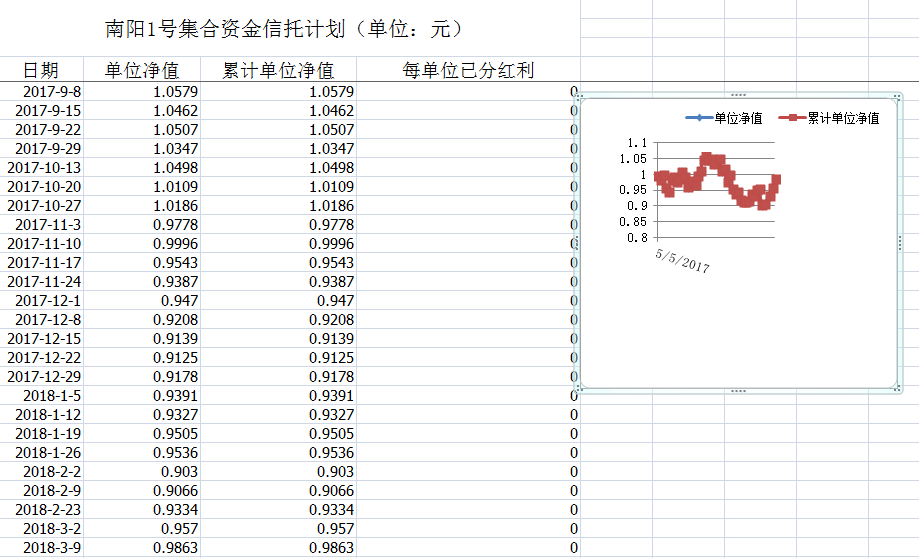The height and width of the screenshot is (558, 919).
Task: Select the date cell 2017-9-8
Action: (51, 92)
